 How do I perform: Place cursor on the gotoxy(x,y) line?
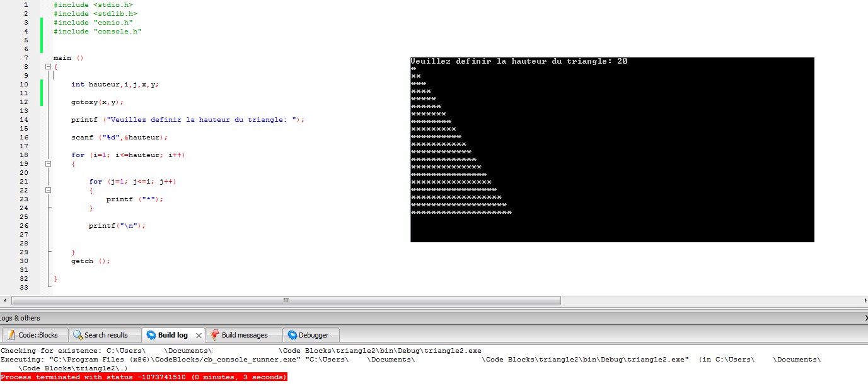[x=97, y=102]
